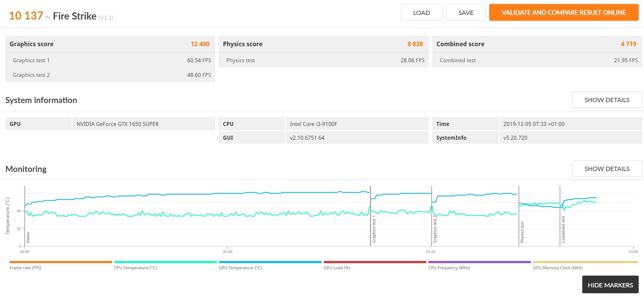Screen dimensions: 644x299
Task: Select the Physics test chart marker
Action: [x=522, y=232]
